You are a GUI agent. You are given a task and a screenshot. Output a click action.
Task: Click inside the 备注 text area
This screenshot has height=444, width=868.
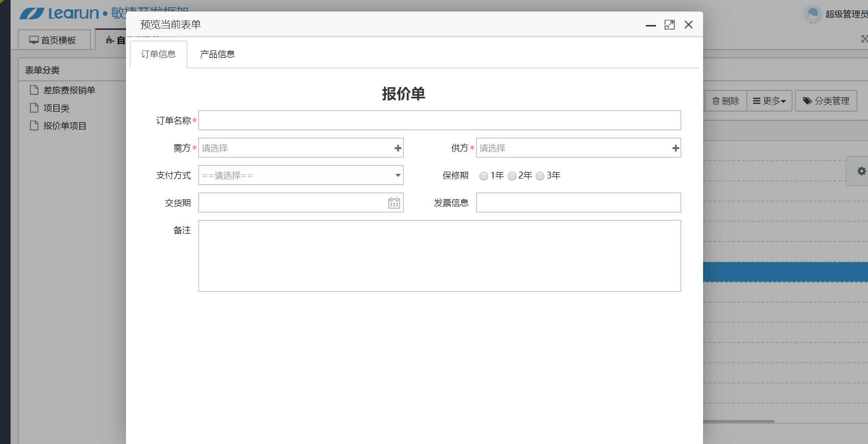(x=440, y=256)
